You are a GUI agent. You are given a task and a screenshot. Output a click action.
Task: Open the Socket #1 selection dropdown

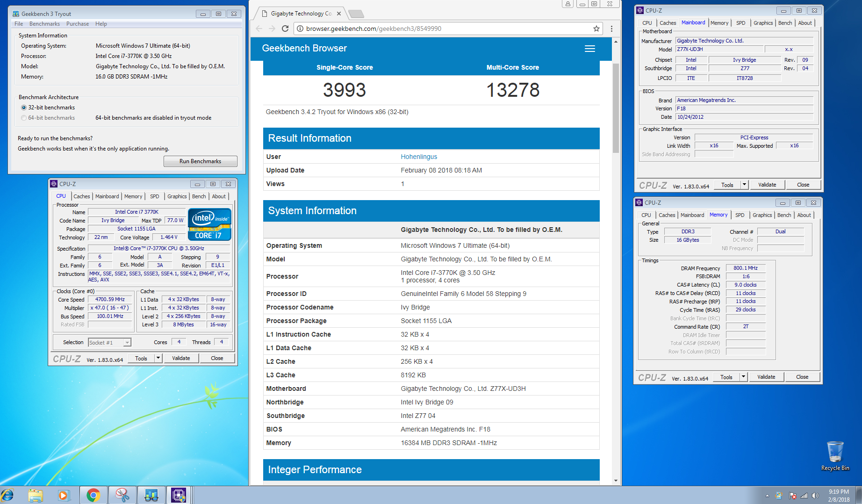110,342
